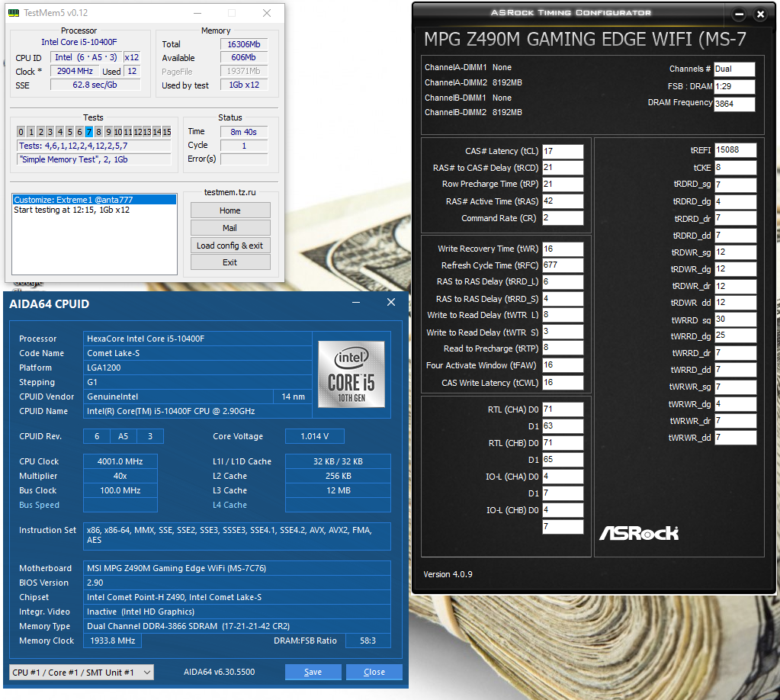This screenshot has height=700, width=780.
Task: Click the RAS# to CAS# Delay (tRCD) field
Action: point(563,168)
